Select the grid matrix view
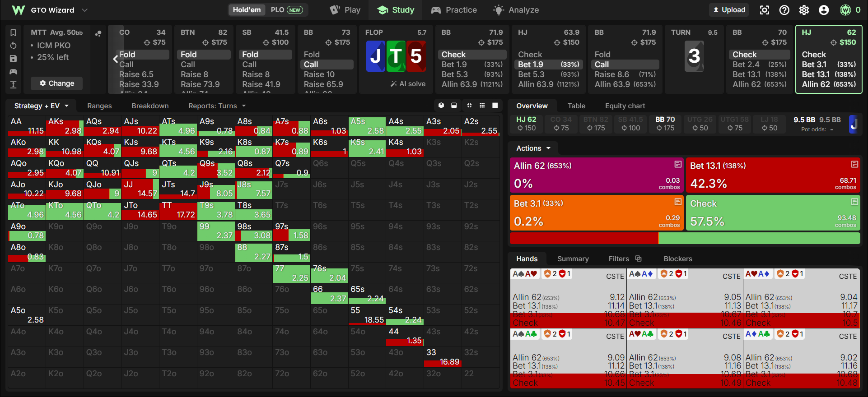This screenshot has width=868, height=397. (482, 105)
